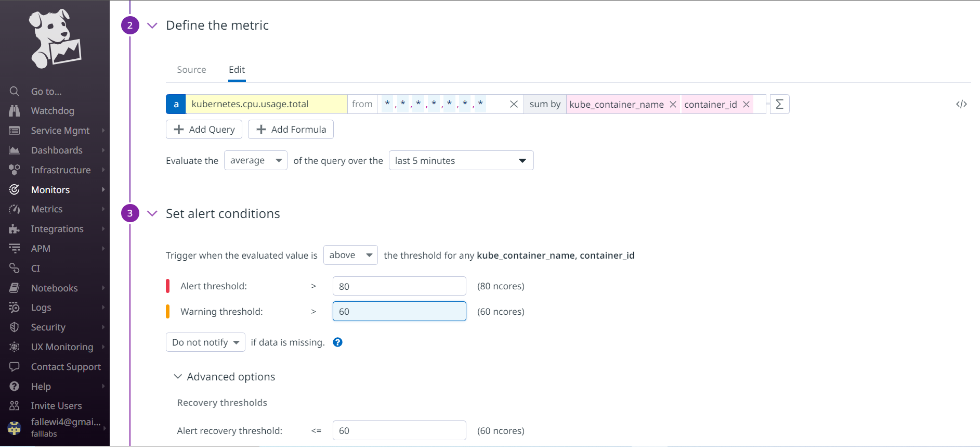
Task: Open the Do not notify dropdown
Action: coord(205,342)
